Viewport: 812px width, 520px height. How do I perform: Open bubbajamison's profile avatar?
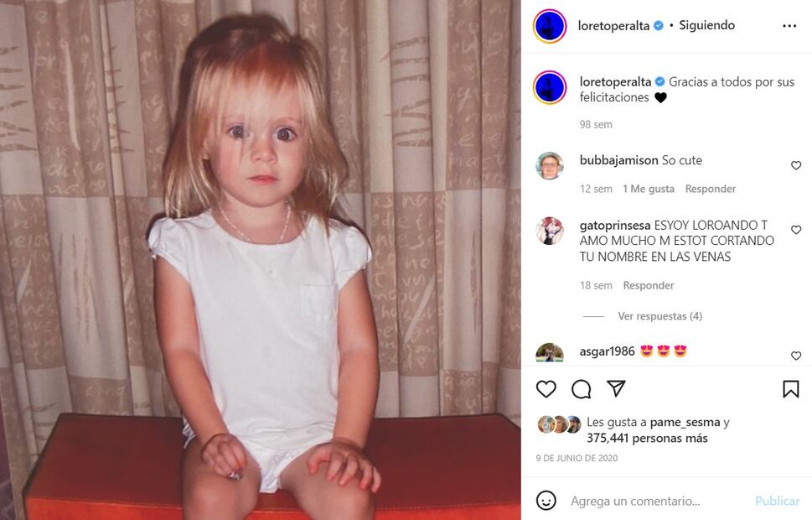[550, 166]
